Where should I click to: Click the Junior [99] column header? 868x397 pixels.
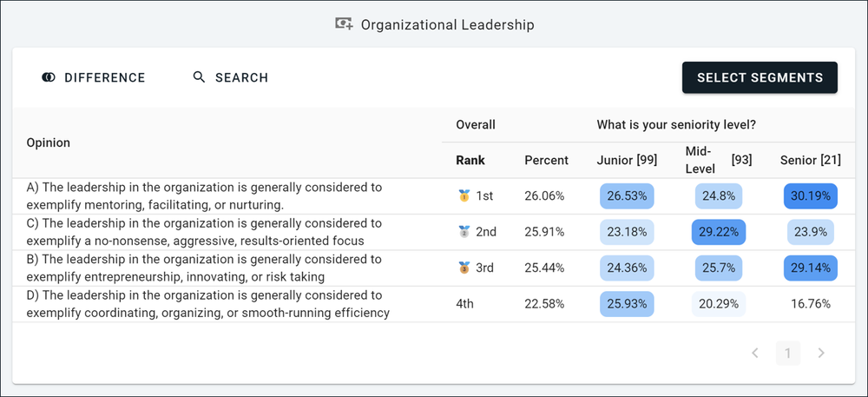pos(627,160)
